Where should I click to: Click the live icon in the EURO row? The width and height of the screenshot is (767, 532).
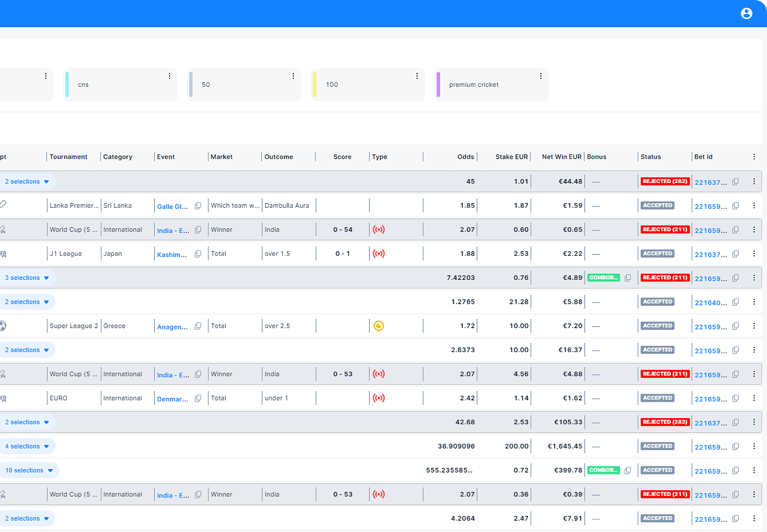(379, 398)
